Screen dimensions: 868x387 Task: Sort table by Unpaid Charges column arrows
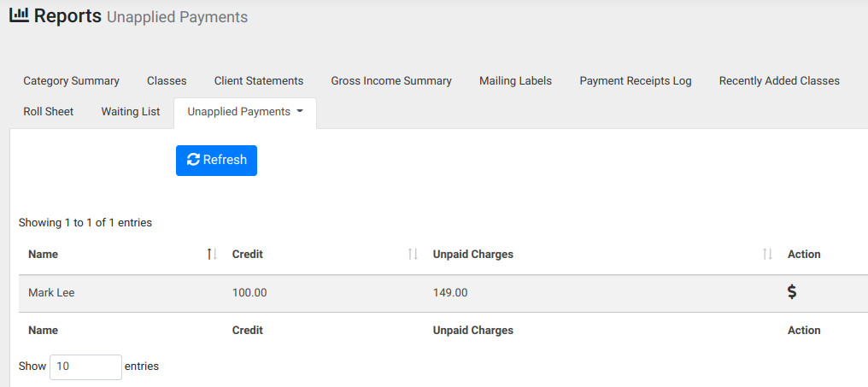tap(767, 254)
